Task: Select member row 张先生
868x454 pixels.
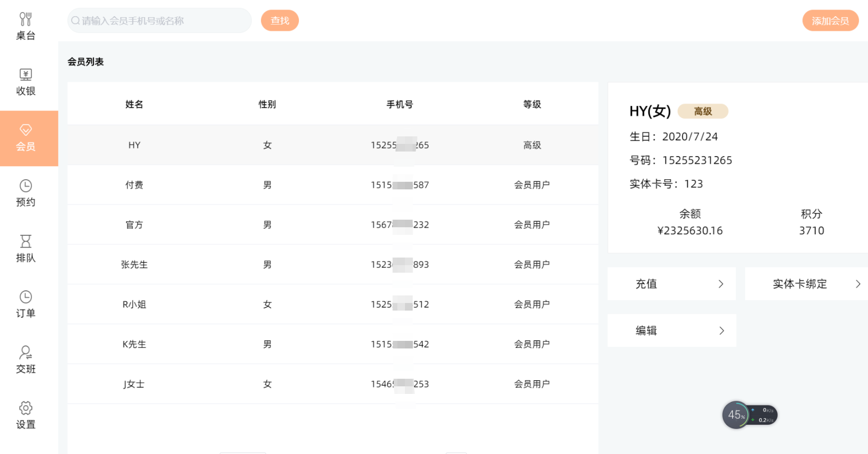Action: (332, 265)
